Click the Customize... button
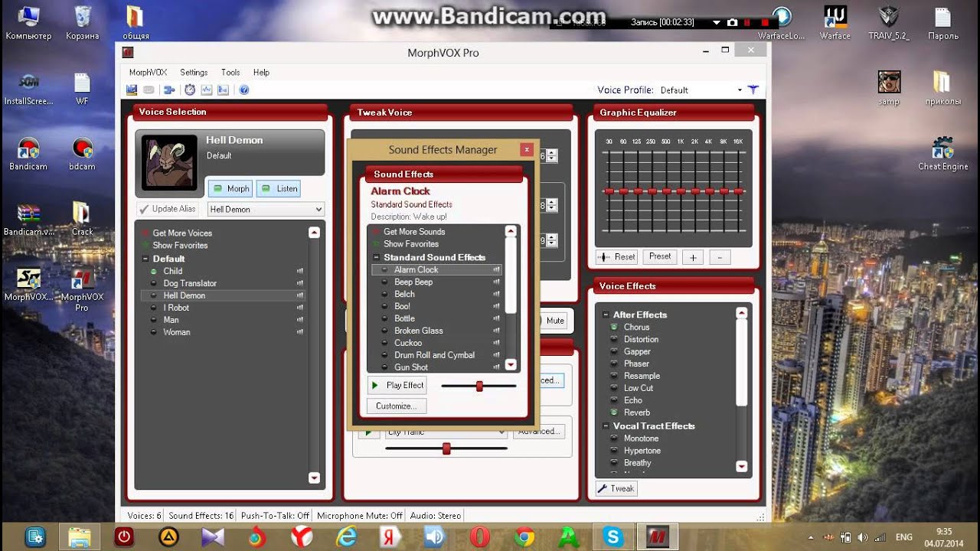Image resolution: width=980 pixels, height=551 pixels. pyautogui.click(x=397, y=406)
